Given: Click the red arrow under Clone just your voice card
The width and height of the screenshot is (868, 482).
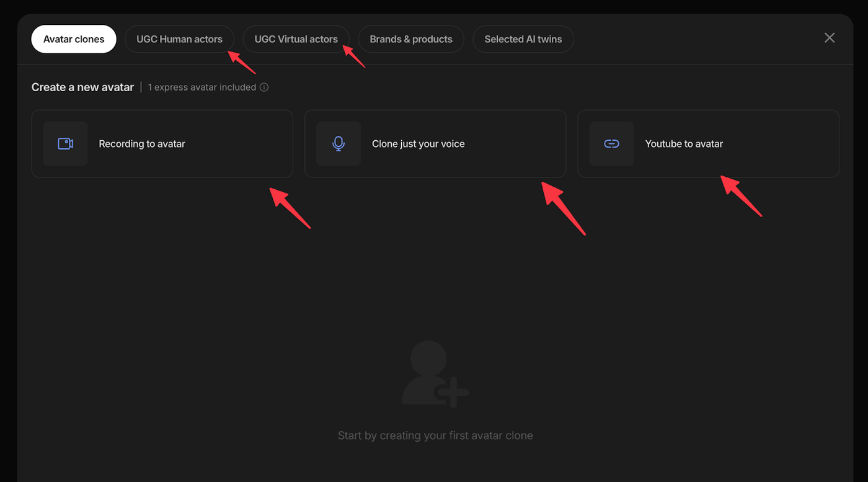Looking at the screenshot, I should pyautogui.click(x=564, y=208).
